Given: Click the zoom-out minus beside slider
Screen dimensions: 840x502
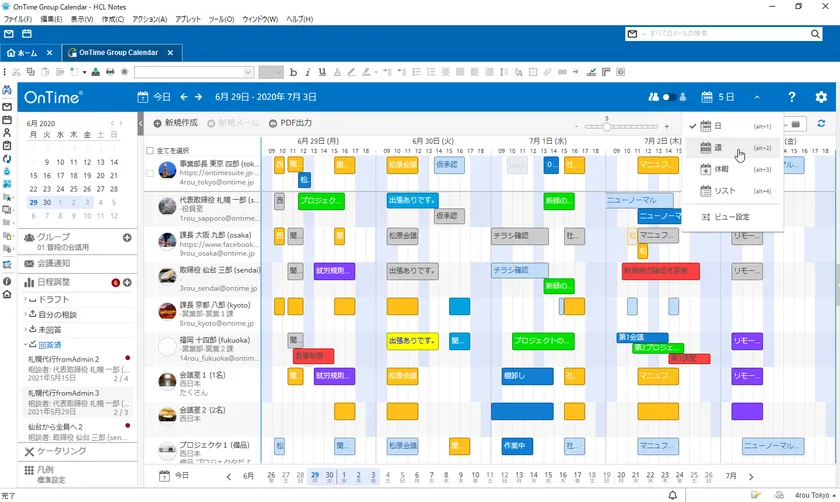Looking at the screenshot, I should click(x=576, y=127).
